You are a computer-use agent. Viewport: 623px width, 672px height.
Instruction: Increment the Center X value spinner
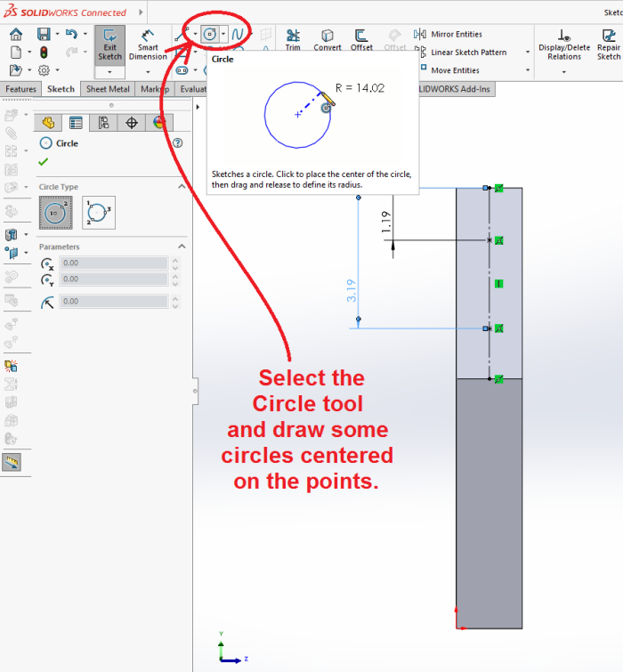[x=174, y=260]
